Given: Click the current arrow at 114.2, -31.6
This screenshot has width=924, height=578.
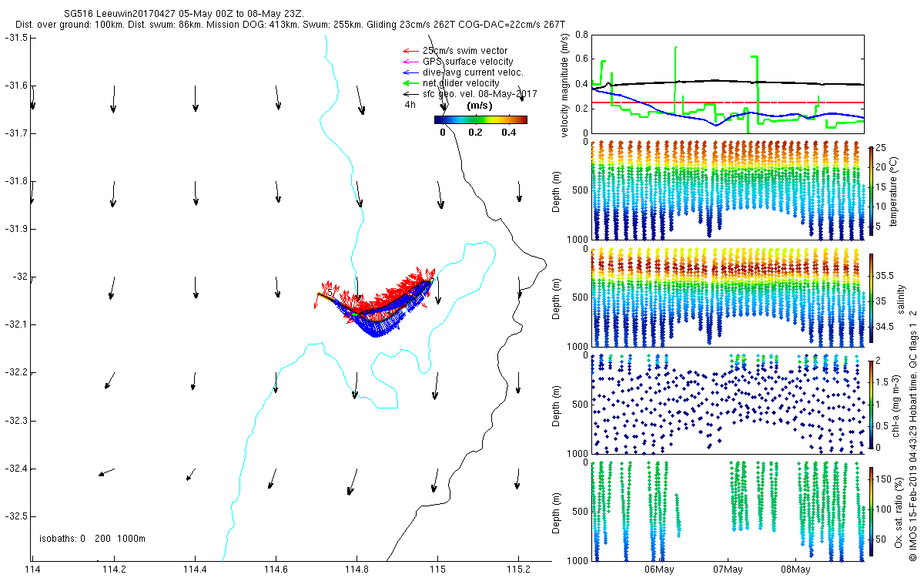Looking at the screenshot, I should click(113, 99).
